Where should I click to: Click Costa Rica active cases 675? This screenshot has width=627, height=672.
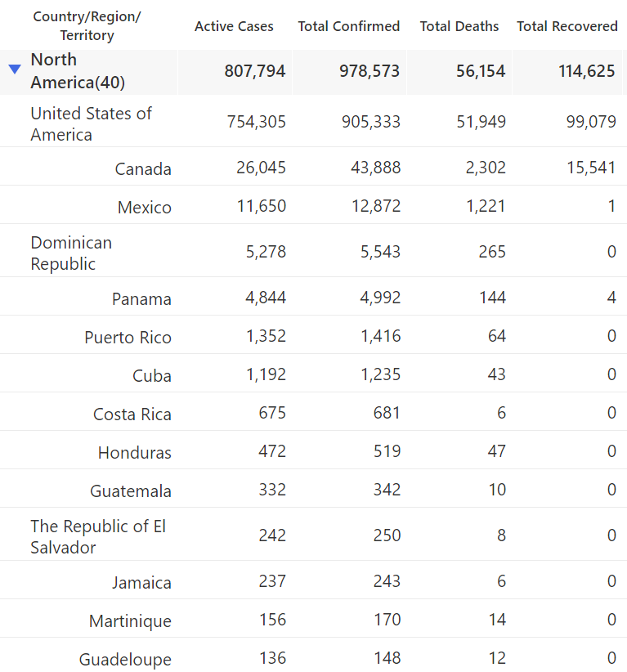(272, 413)
